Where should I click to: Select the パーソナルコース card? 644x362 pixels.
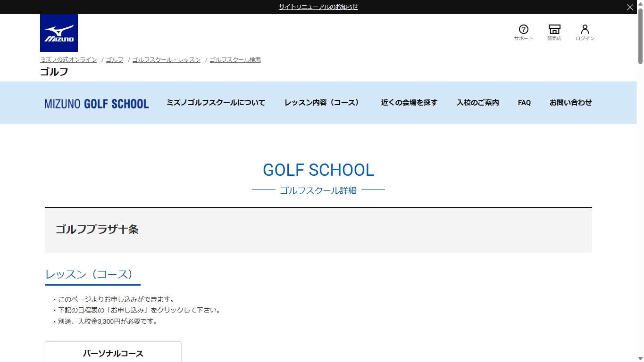pos(113,352)
